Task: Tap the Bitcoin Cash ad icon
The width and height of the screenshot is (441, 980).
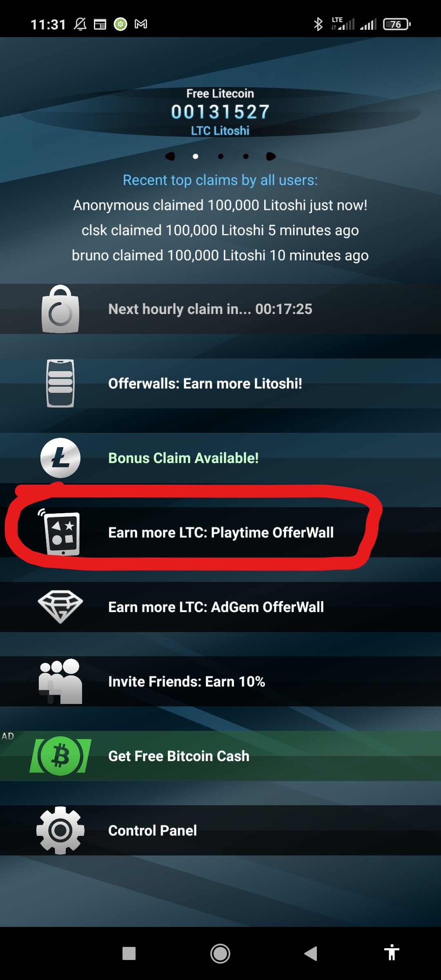Action: (60, 756)
